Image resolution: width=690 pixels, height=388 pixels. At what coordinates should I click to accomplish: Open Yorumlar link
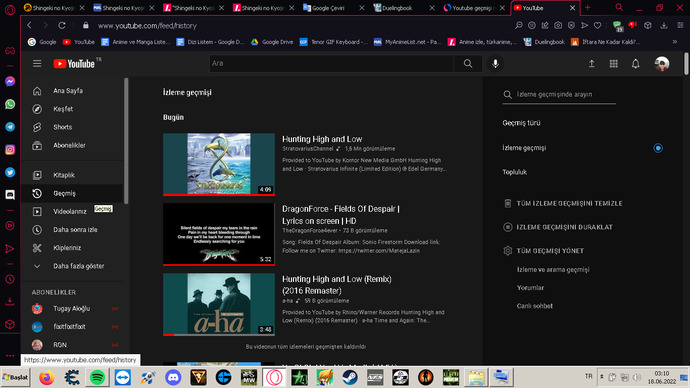[x=530, y=288]
